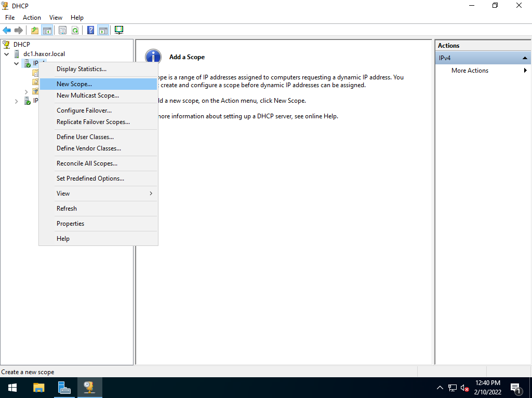
Task: Click the network icon in the system tray
Action: coord(453,388)
